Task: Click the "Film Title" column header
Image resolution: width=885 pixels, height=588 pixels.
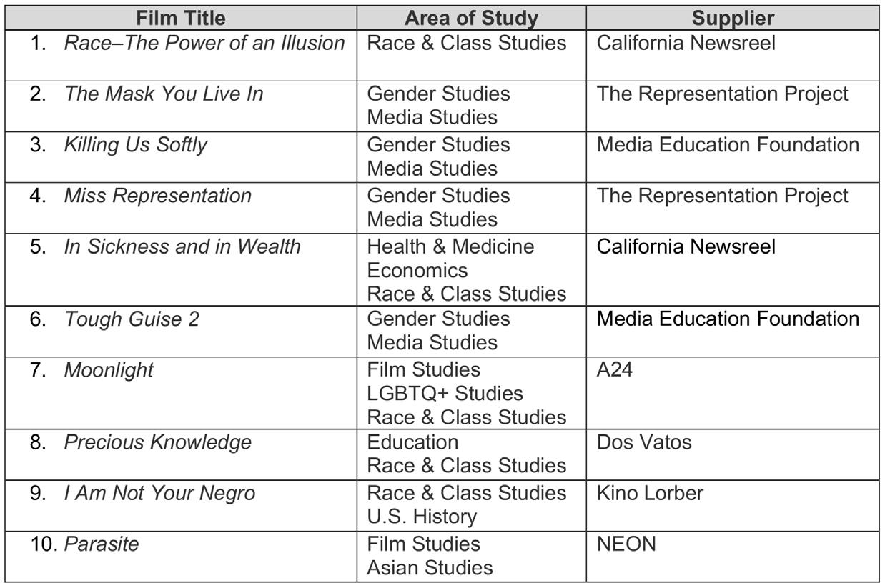Action: click(180, 16)
